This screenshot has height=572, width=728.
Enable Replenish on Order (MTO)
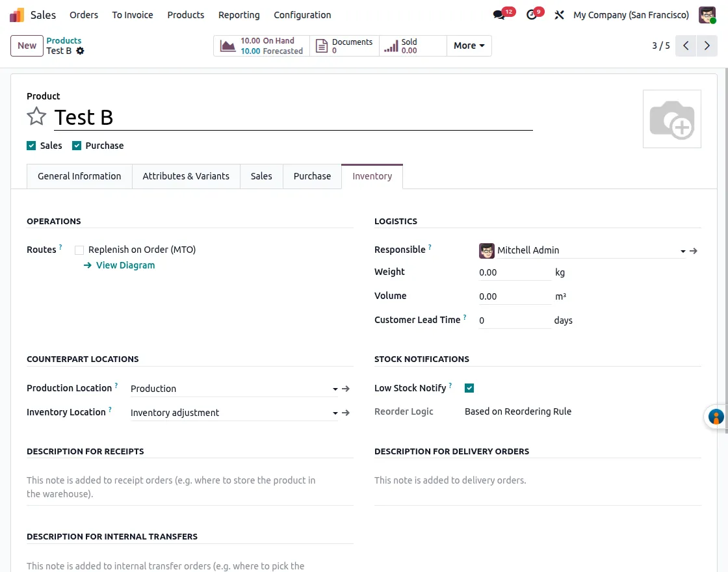[79, 250]
